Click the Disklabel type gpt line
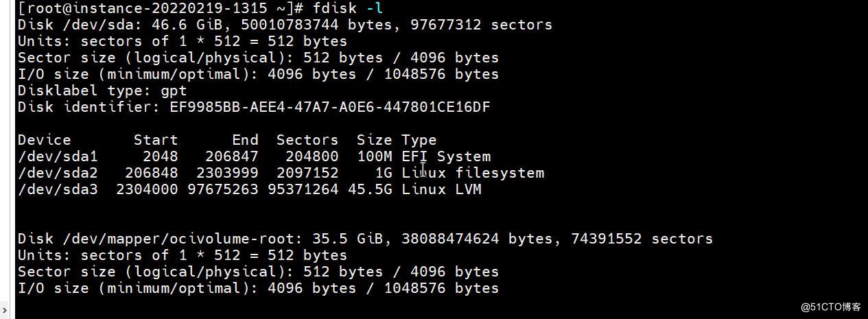 pyautogui.click(x=102, y=91)
